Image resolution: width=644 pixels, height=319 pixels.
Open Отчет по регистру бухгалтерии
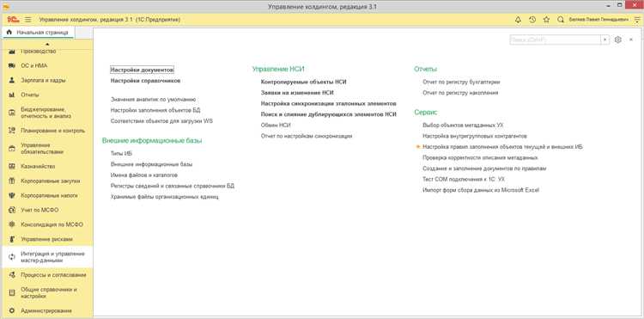(461, 82)
